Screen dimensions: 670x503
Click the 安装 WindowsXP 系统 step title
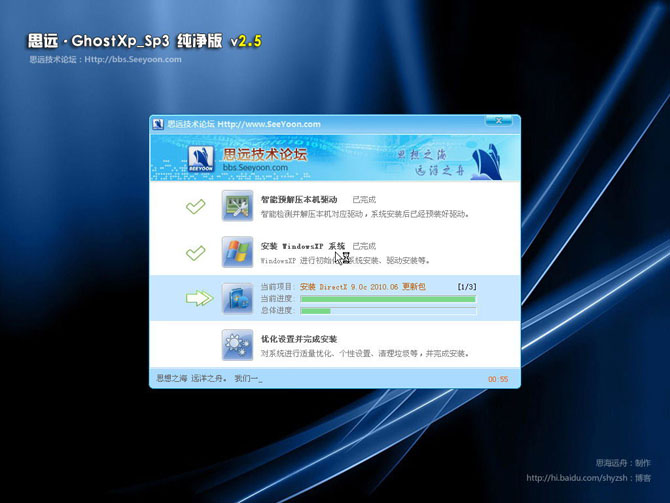pyautogui.click(x=303, y=246)
